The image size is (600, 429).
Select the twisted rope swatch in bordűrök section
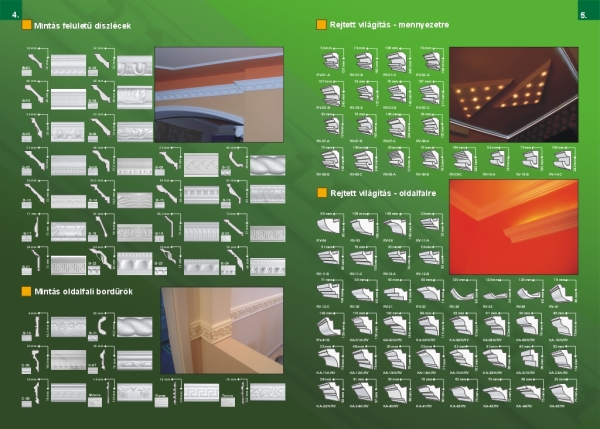[x=135, y=327]
